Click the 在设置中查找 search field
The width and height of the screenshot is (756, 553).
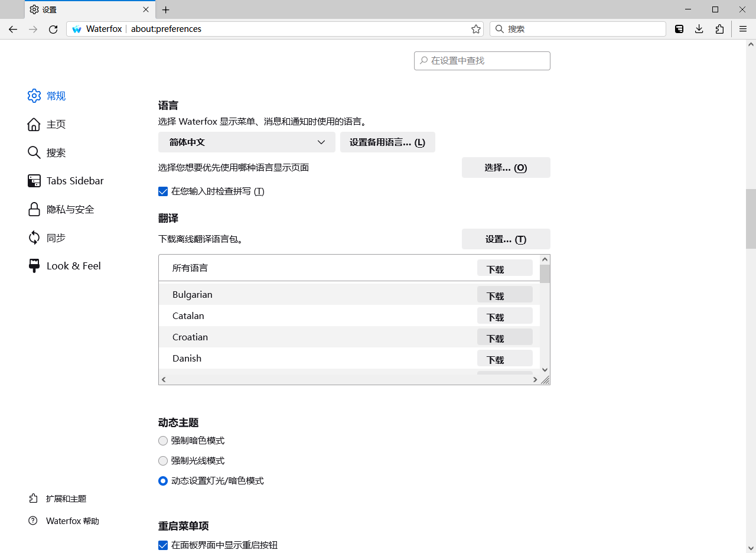click(482, 61)
